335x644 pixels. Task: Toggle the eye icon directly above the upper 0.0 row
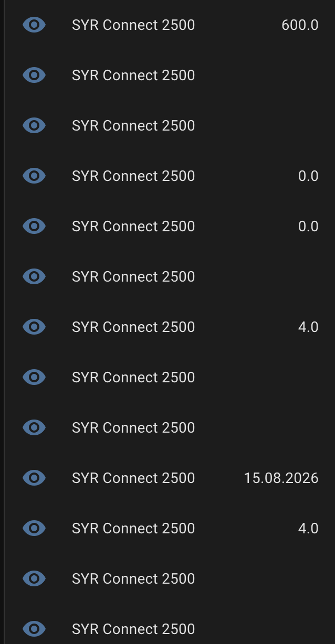pos(34,125)
